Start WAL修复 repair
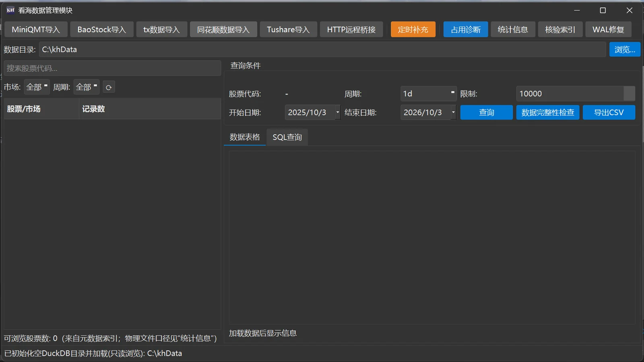This screenshot has width=644, height=362. 608,29
